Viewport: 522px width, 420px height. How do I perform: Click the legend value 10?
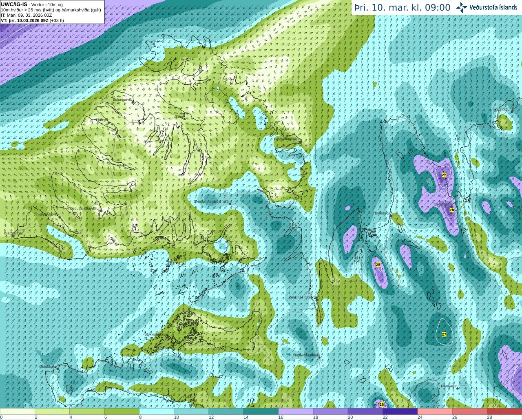point(176,417)
